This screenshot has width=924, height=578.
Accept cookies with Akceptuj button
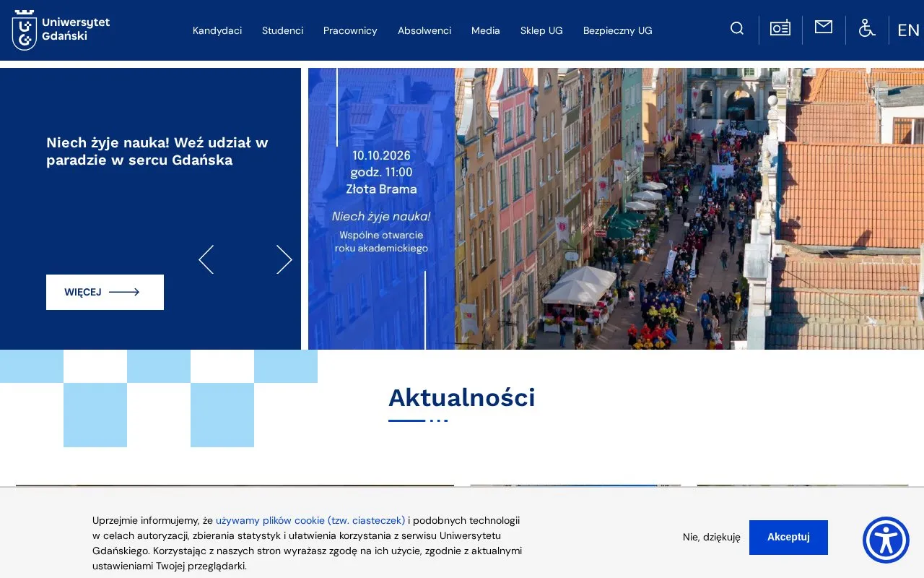coord(788,537)
